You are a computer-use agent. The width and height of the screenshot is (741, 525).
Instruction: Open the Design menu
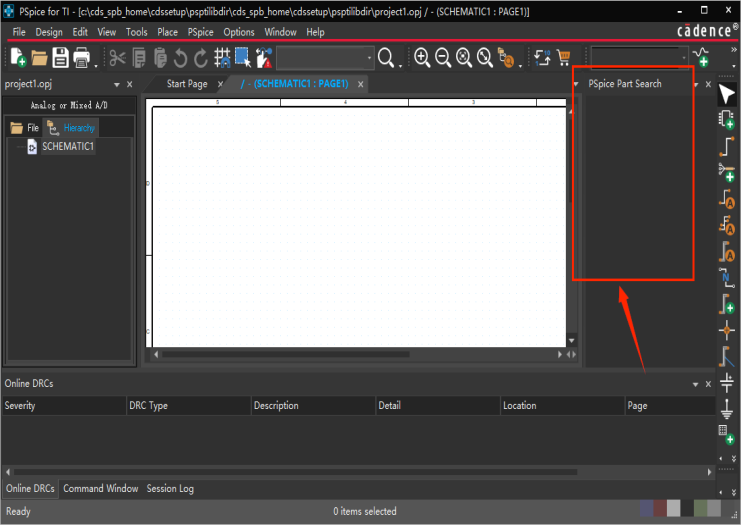[x=49, y=32]
